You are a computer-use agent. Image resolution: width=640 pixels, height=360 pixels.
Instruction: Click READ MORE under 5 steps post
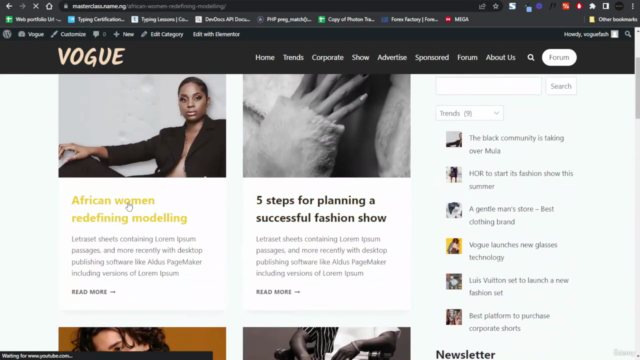click(278, 292)
